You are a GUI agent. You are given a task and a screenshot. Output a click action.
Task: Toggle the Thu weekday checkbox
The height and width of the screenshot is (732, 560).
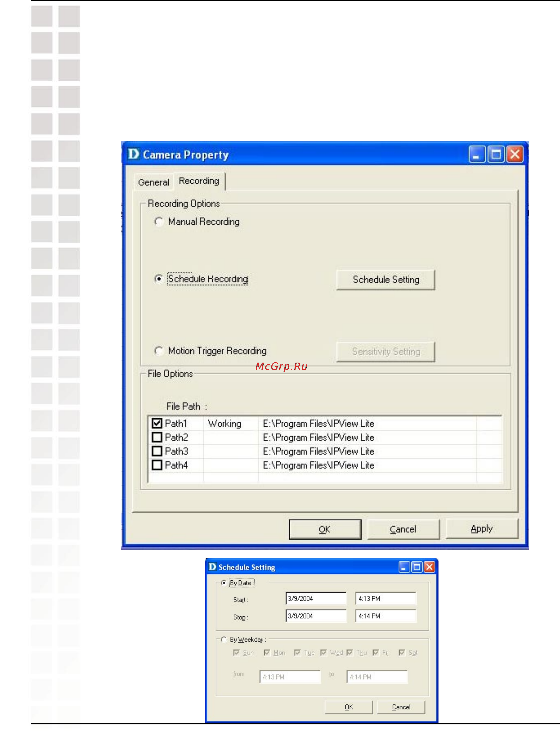pyautogui.click(x=350, y=652)
